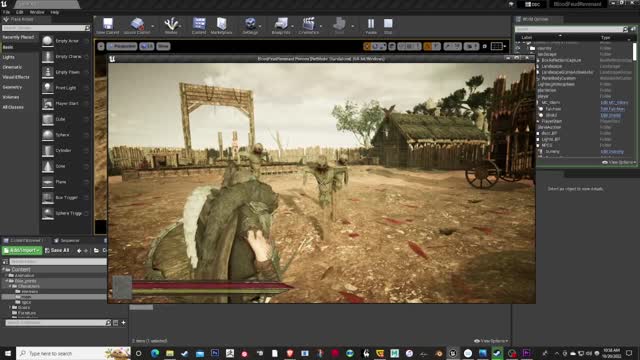This screenshot has height=360, width=640.
Task: Open World Outliner View Options
Action: (618, 162)
